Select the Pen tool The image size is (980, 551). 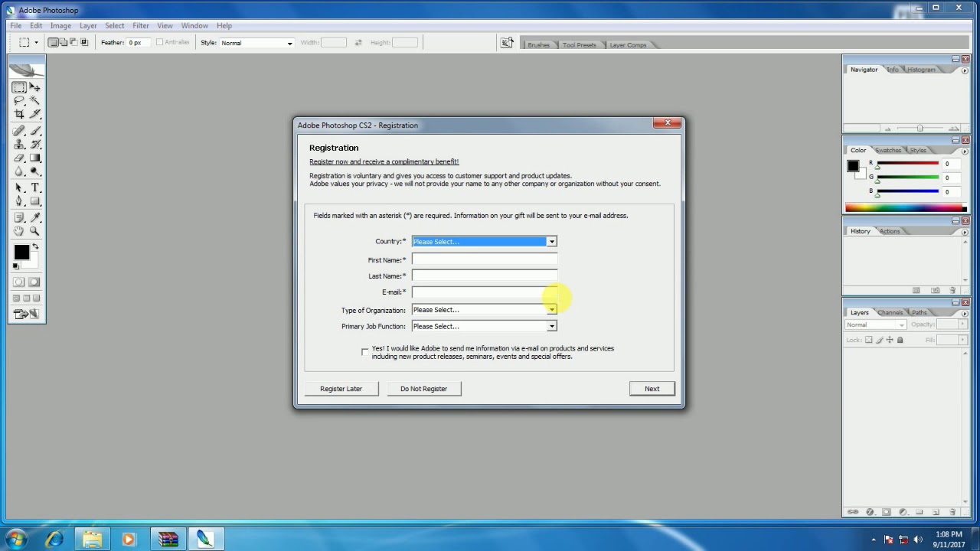click(x=19, y=201)
